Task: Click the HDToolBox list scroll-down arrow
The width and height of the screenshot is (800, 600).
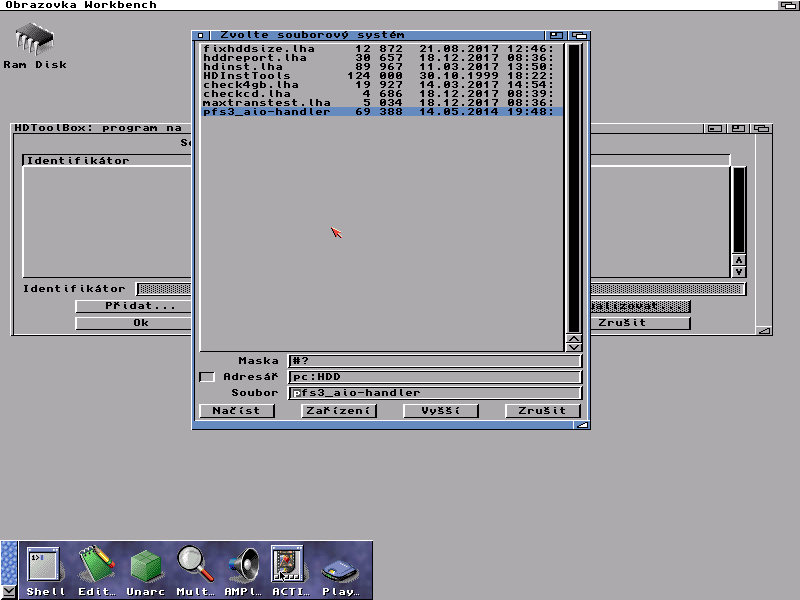Action: pos(738,271)
